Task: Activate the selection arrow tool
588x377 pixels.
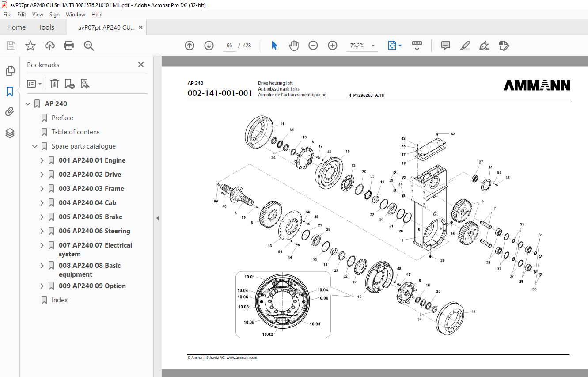Action: (x=274, y=46)
